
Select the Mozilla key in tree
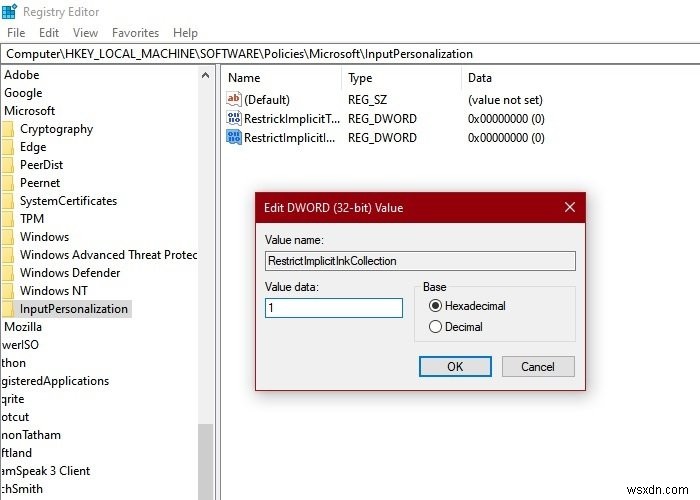tap(23, 327)
